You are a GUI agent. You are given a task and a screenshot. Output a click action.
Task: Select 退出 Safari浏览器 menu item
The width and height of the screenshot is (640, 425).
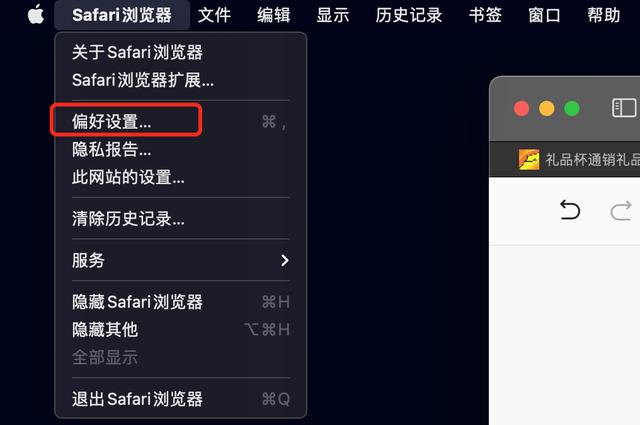point(180,399)
